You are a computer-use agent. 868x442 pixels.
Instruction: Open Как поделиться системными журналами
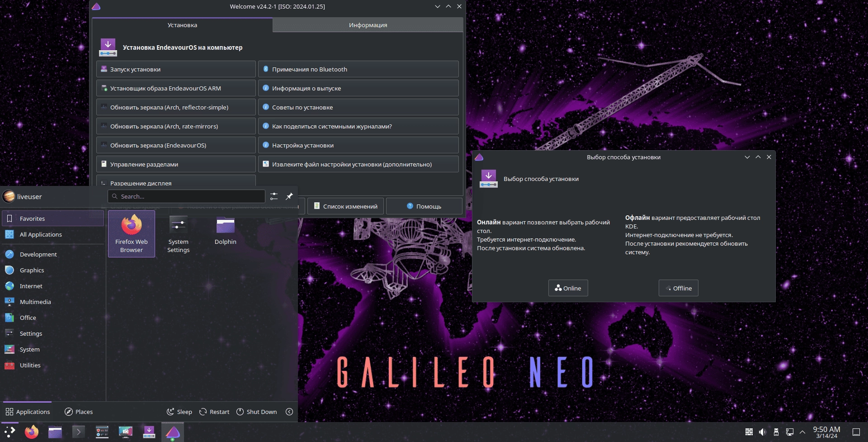[x=359, y=126]
